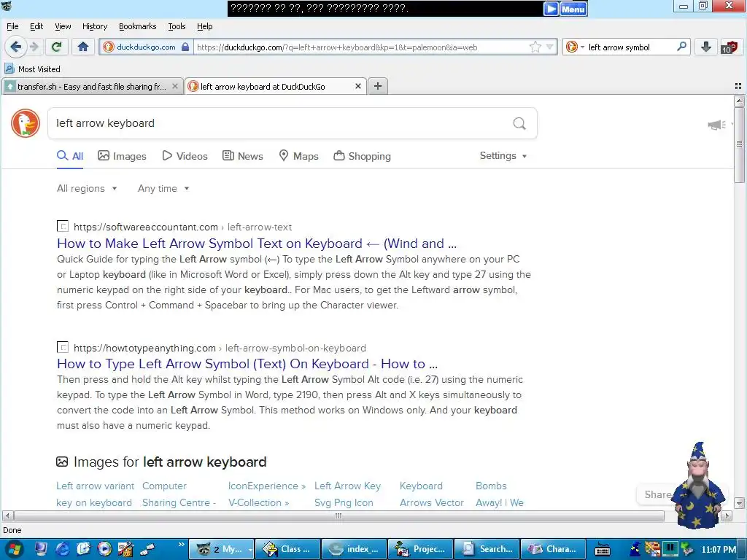Screen dimensions: 747x560
Task: Click the tab groups grid icon
Action: 738,86
